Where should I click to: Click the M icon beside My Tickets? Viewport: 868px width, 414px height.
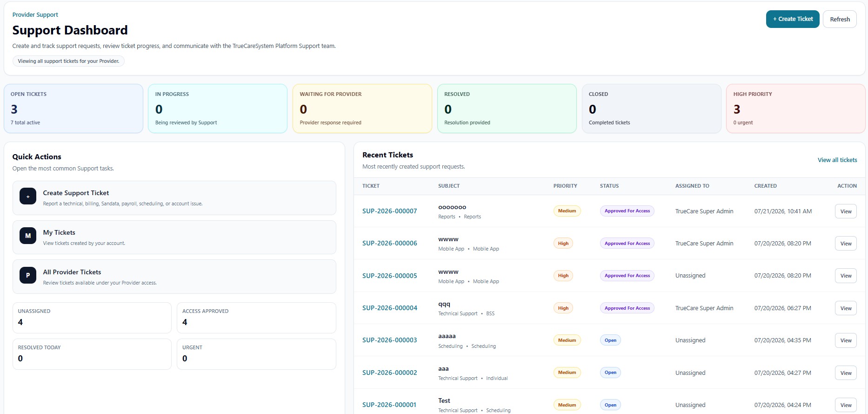[28, 236]
